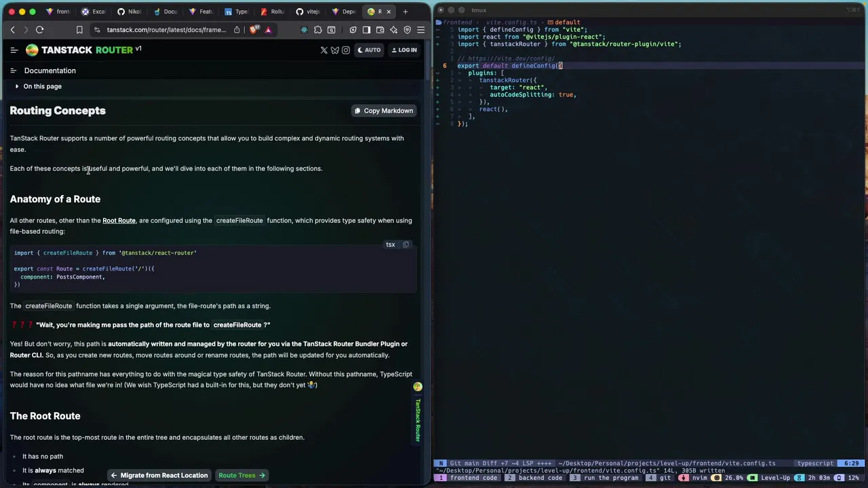868x488 pixels.
Task: Open TanStack Bluesky butterfly icon
Action: click(335, 50)
